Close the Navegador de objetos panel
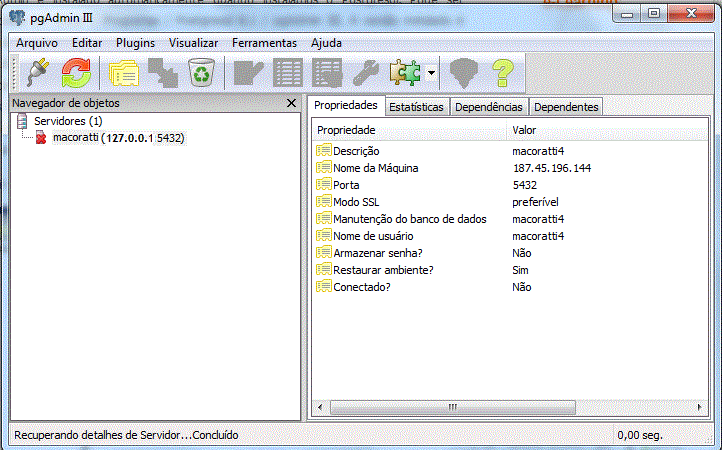 291,103
